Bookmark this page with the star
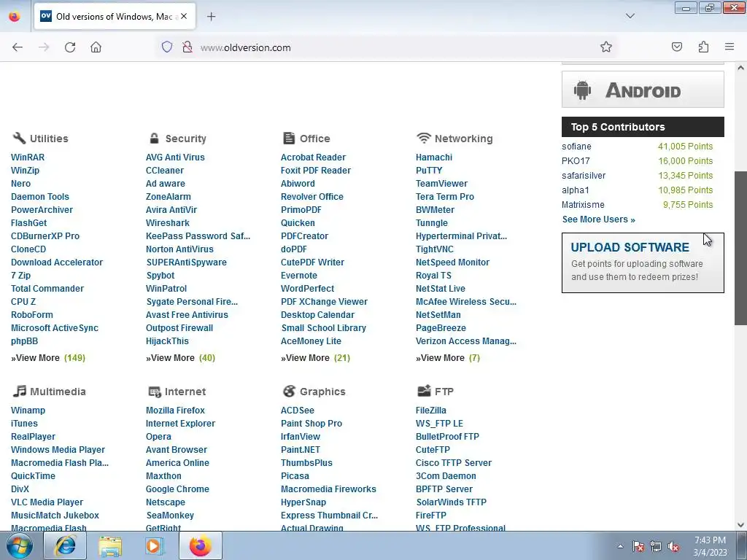Image resolution: width=747 pixels, height=560 pixels. [x=606, y=47]
